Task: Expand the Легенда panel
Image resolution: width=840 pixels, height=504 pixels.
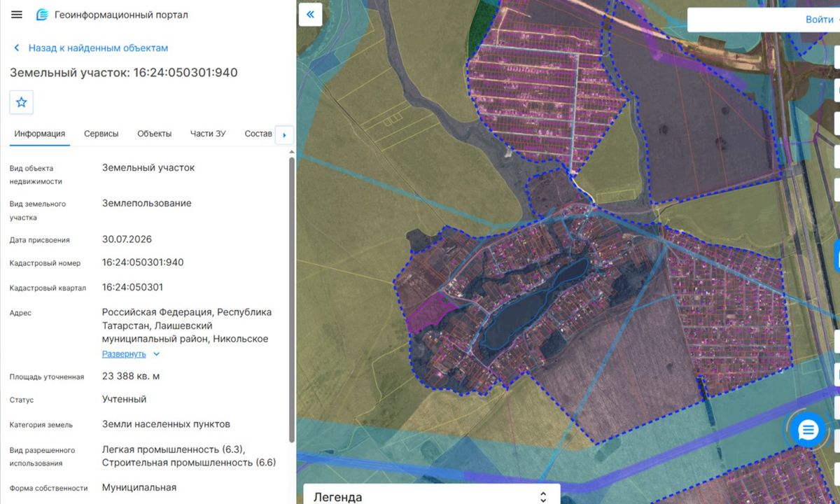Action: (432, 496)
